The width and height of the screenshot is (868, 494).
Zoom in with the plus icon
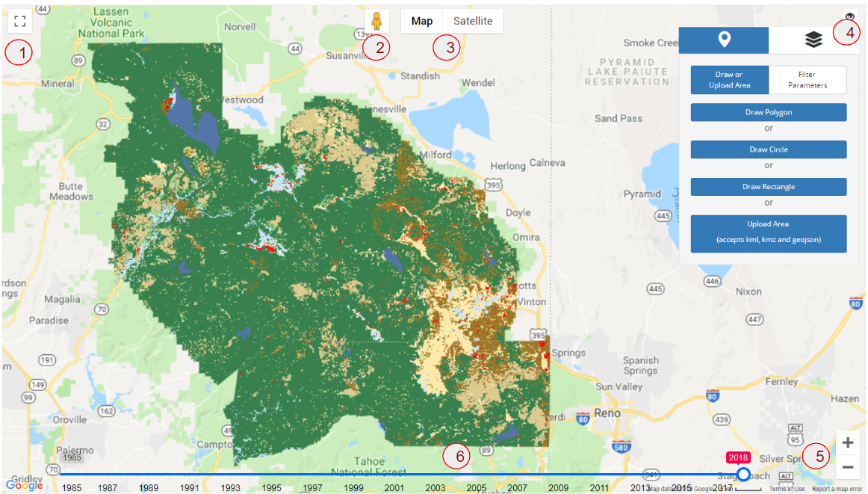pyautogui.click(x=848, y=442)
